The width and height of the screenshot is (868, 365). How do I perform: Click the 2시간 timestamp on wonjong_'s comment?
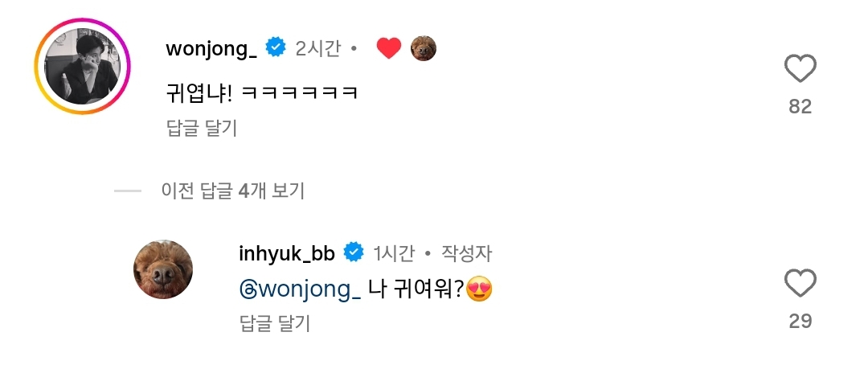click(317, 49)
